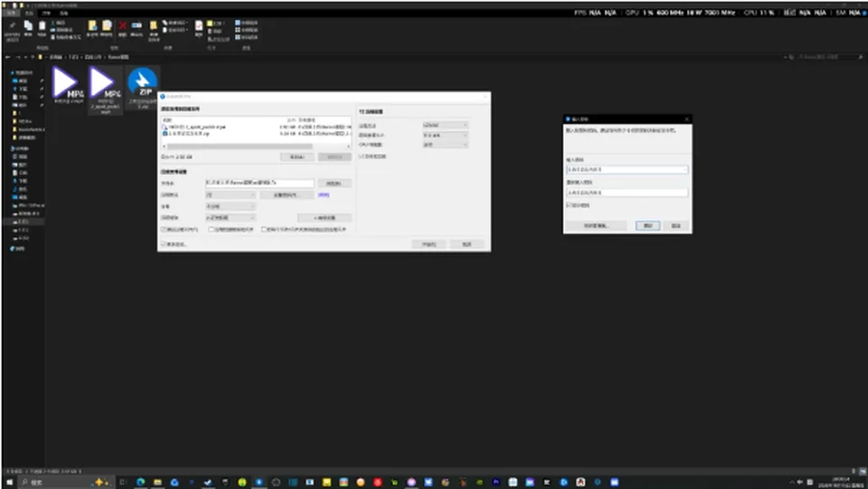This screenshot has width=868, height=489.
Task: Open the archive format dropdown in compress dialog
Action: pyautogui.click(x=231, y=194)
